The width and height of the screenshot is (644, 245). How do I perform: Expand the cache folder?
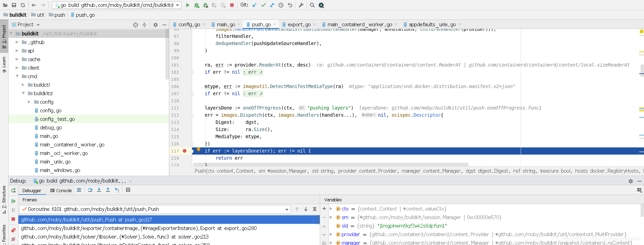17,59
